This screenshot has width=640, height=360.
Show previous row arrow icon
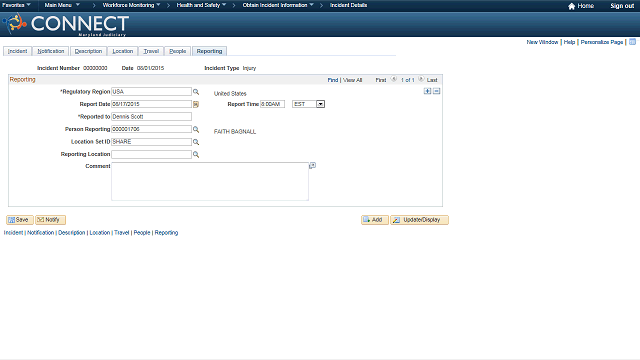[x=394, y=79]
